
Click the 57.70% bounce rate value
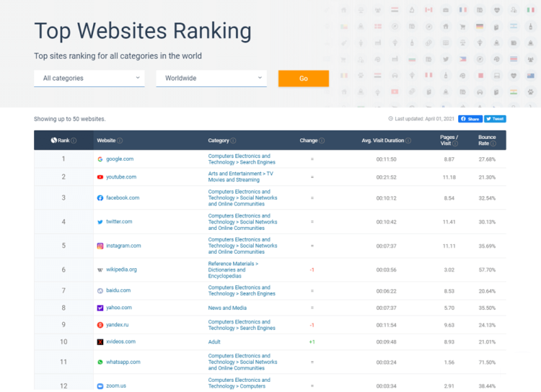pyautogui.click(x=487, y=270)
